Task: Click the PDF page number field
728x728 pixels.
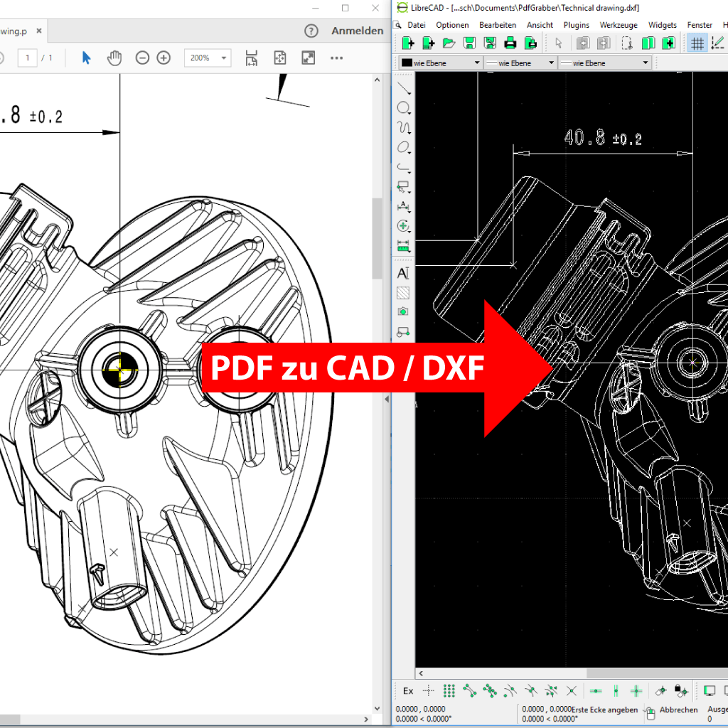Action: (x=27, y=58)
